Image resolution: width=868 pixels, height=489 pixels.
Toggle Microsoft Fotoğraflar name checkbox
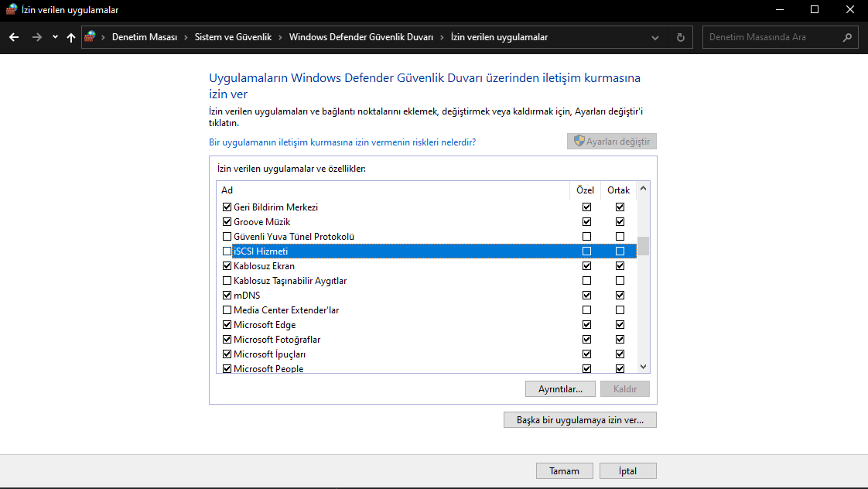227,340
